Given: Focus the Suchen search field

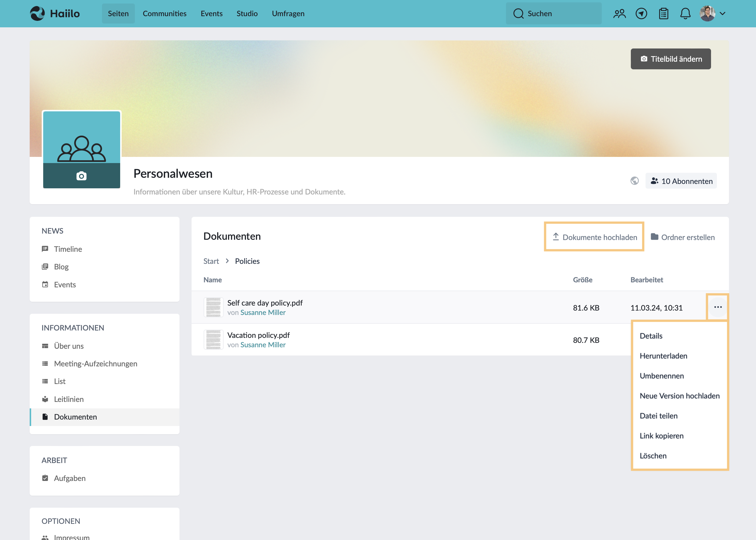Looking at the screenshot, I should (554, 14).
